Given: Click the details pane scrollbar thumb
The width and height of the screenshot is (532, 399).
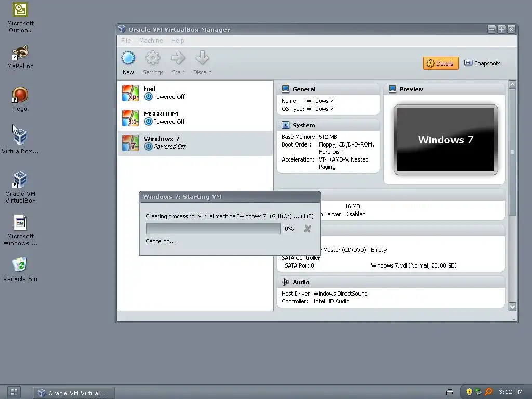Looking at the screenshot, I should pyautogui.click(x=512, y=152).
